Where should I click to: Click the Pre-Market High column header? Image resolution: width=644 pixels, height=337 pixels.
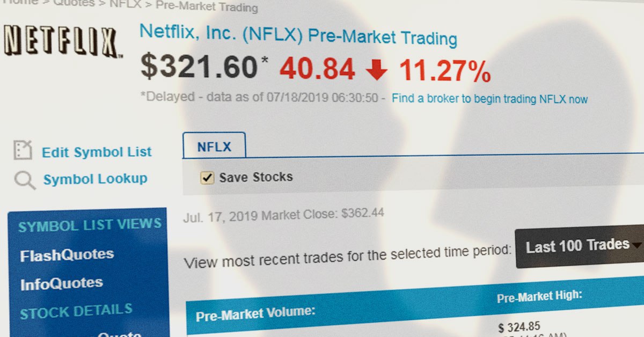pos(539,296)
